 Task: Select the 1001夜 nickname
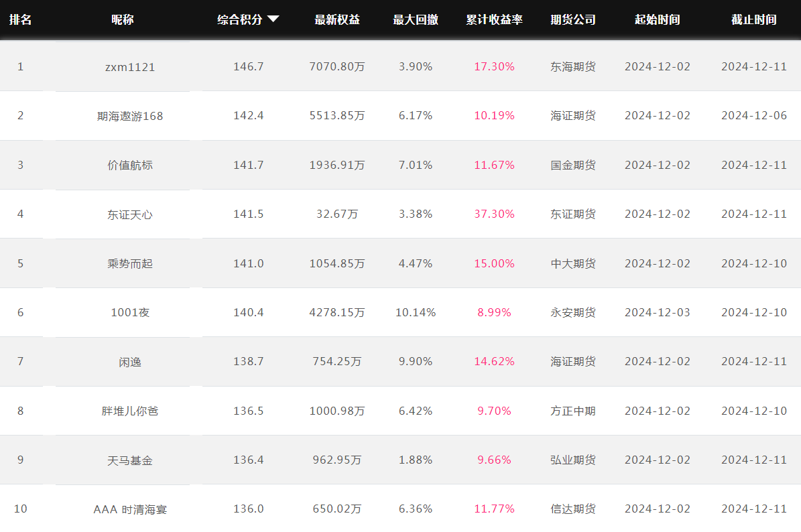(x=130, y=312)
